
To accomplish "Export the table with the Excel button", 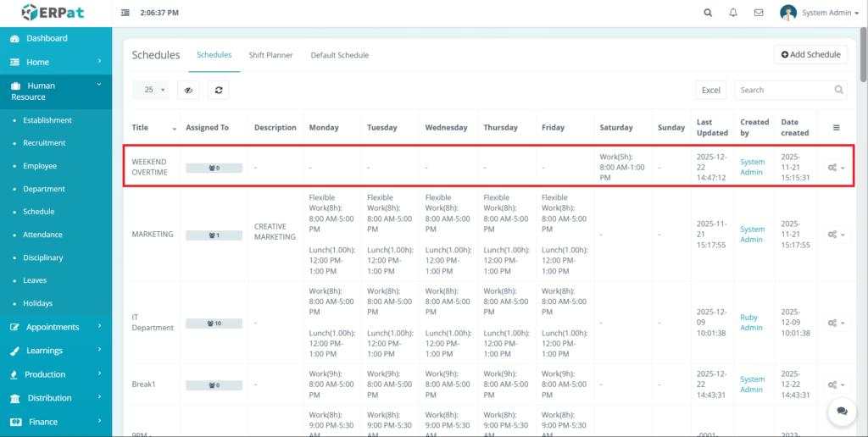I will [x=710, y=90].
